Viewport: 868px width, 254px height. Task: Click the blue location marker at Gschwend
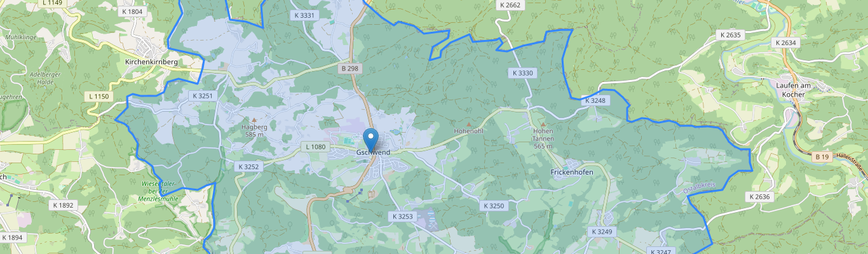(370, 140)
